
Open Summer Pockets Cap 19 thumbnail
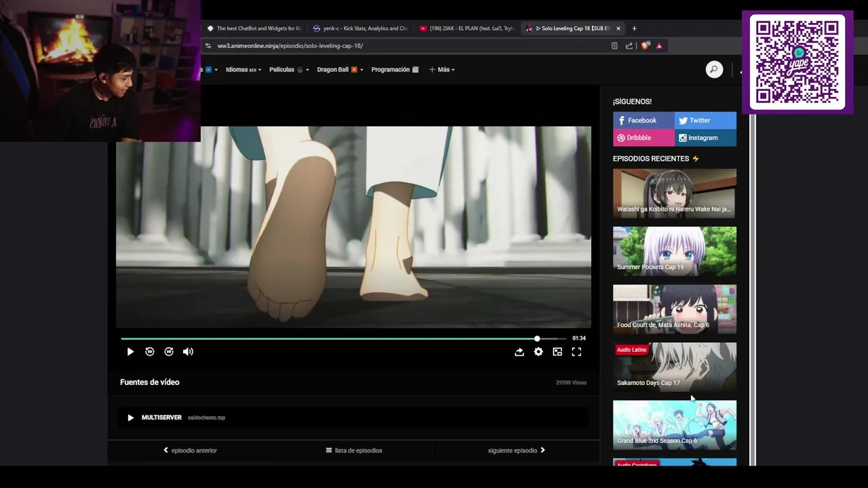674,251
